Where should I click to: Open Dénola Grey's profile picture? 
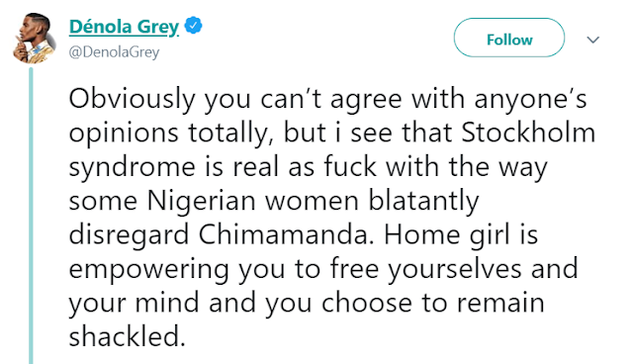(35, 38)
